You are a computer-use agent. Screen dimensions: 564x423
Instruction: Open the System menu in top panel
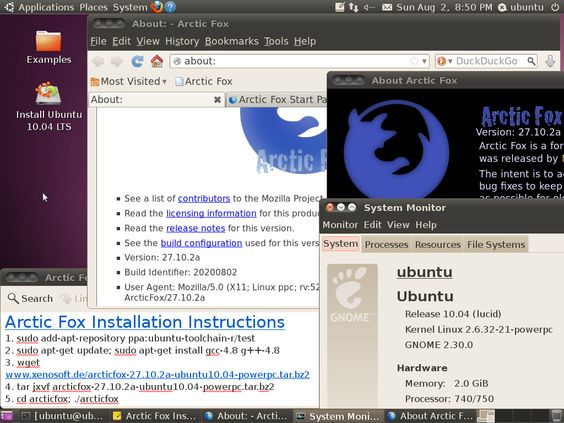click(130, 7)
